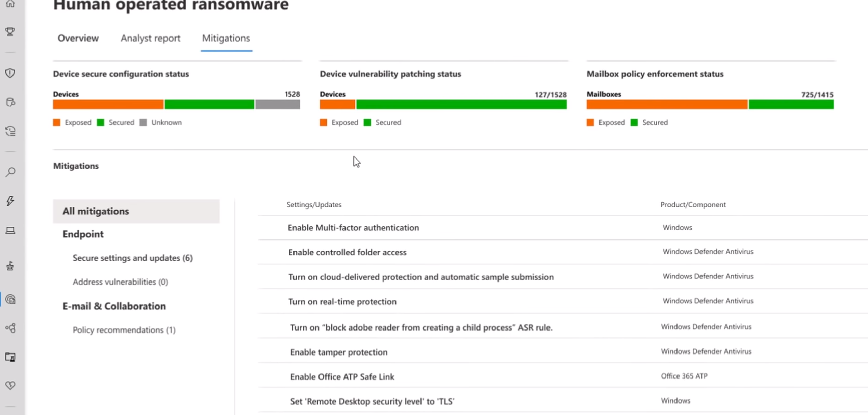Click the magnifying glass hunting icon

coord(10,172)
